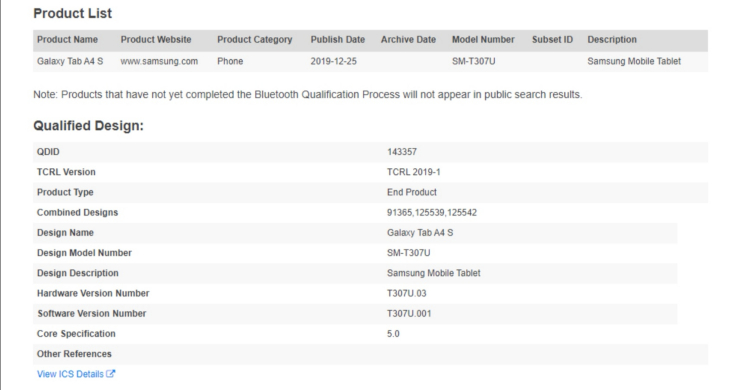Click the Product Name column header

pyautogui.click(x=67, y=40)
